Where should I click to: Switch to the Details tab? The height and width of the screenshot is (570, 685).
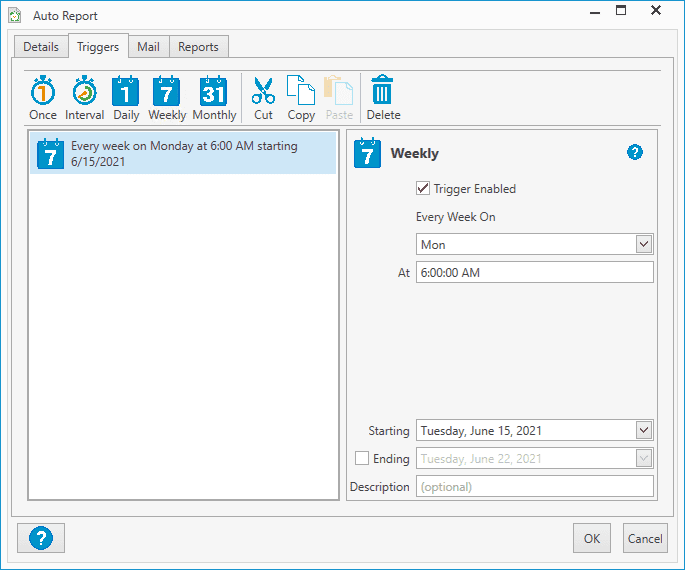41,47
